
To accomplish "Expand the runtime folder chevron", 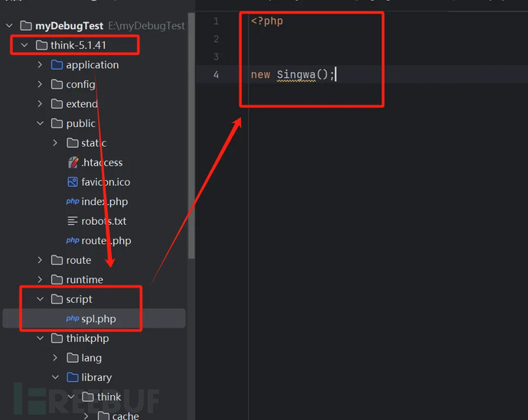I will (x=40, y=279).
